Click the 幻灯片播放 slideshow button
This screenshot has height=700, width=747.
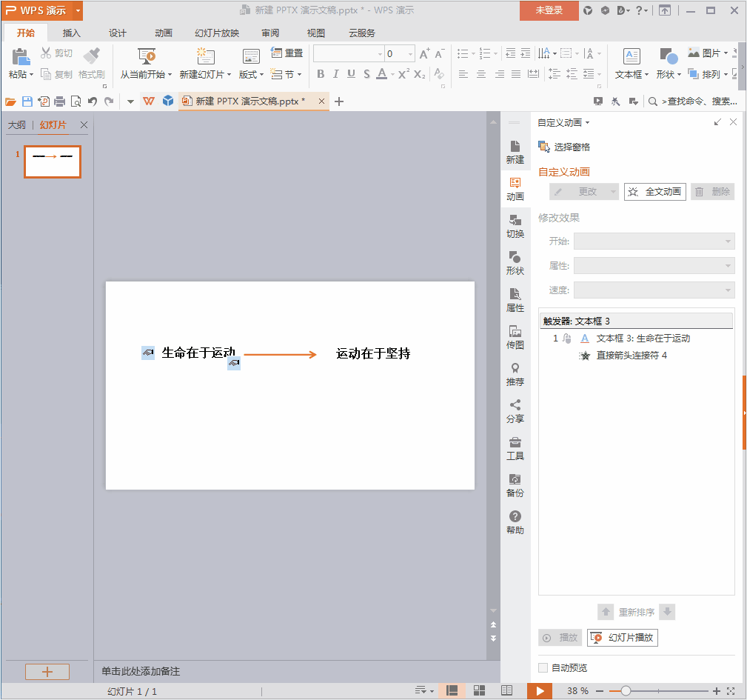(x=623, y=638)
